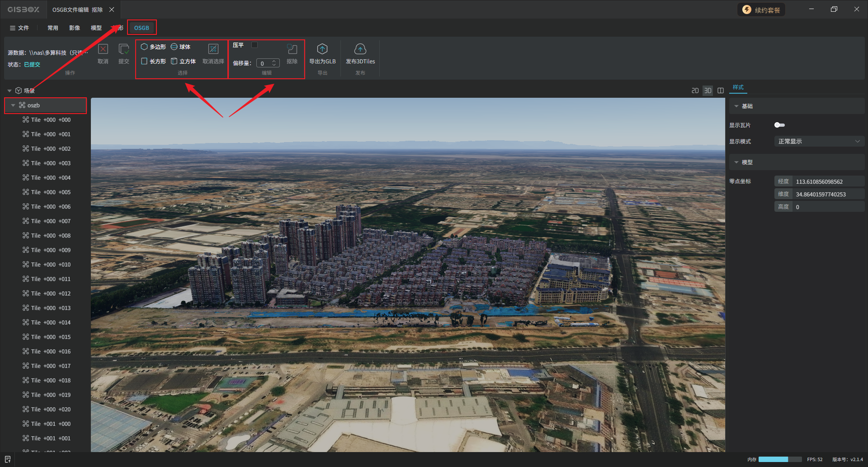Open the log icon in status bar

coord(8,459)
